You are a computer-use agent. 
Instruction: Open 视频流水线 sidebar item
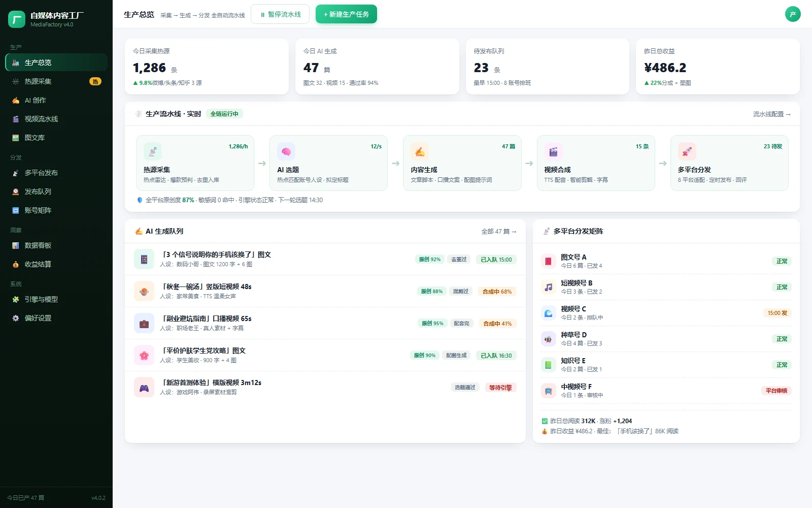56,119
